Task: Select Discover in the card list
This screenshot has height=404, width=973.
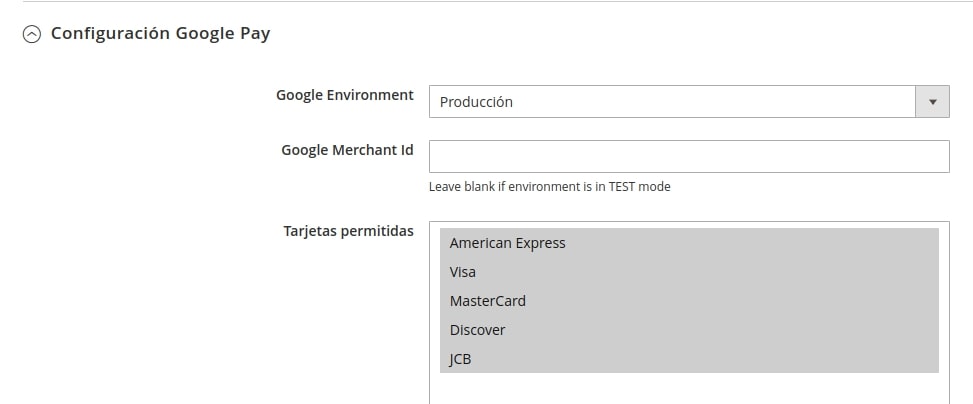Action: (689, 330)
